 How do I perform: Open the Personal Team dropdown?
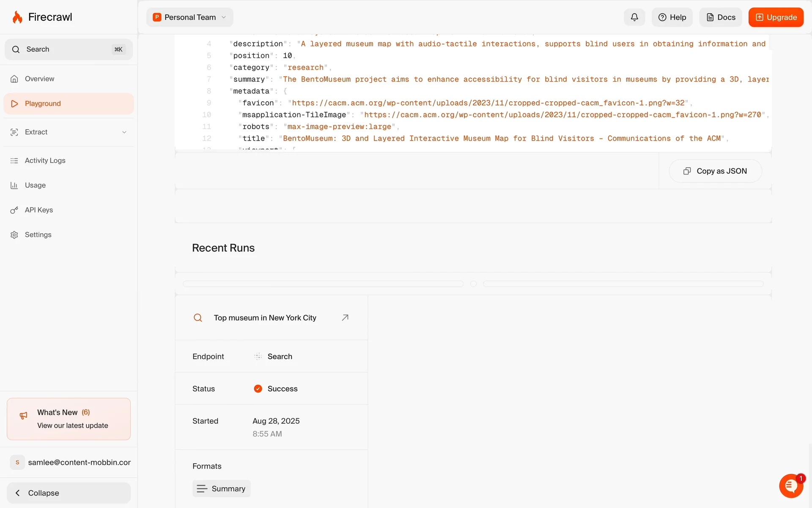point(190,17)
